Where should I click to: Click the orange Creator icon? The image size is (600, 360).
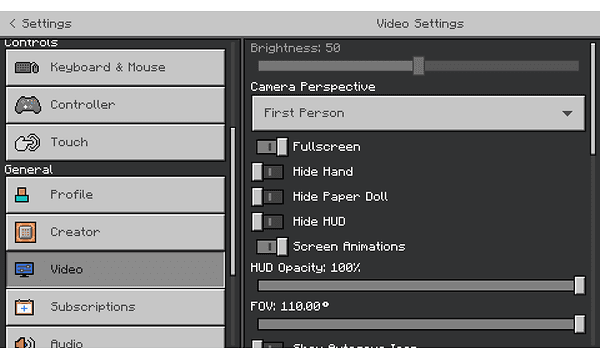25,232
